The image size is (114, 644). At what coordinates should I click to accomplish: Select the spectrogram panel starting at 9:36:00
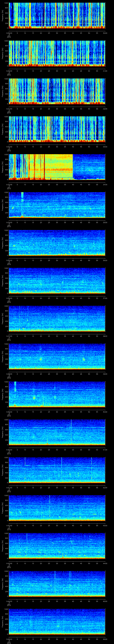(57, 281)
